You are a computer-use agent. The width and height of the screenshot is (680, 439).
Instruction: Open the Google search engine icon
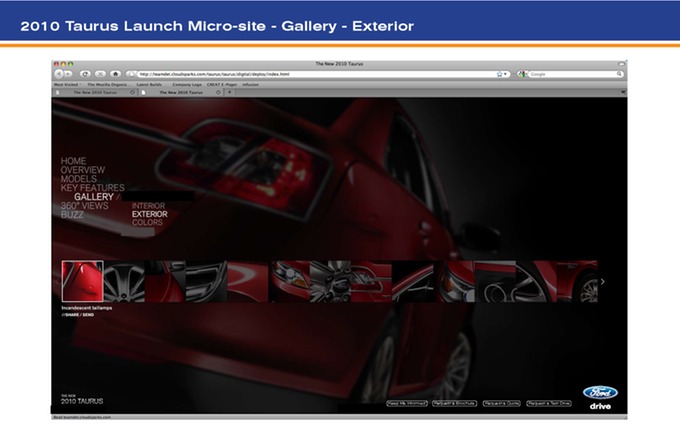tap(521, 74)
